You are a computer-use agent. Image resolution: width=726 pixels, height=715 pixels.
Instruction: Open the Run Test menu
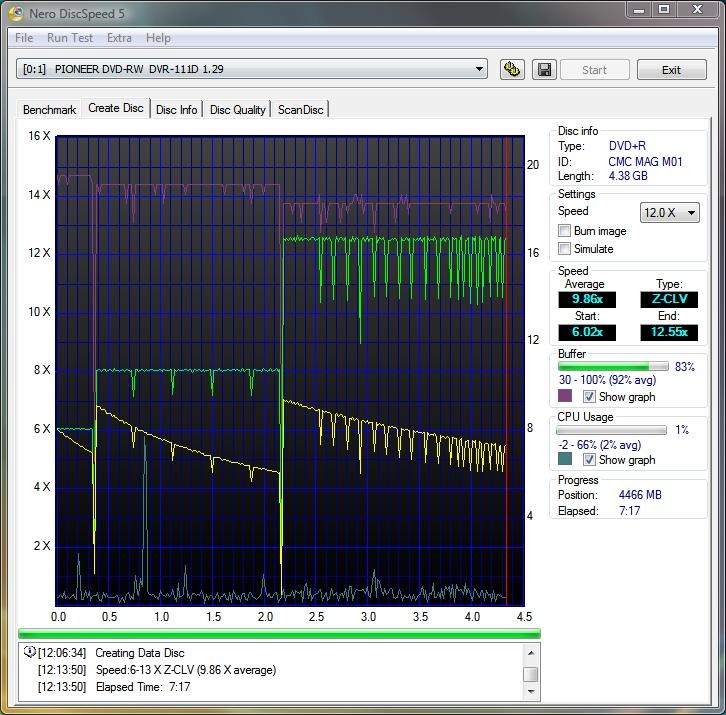[x=70, y=38]
